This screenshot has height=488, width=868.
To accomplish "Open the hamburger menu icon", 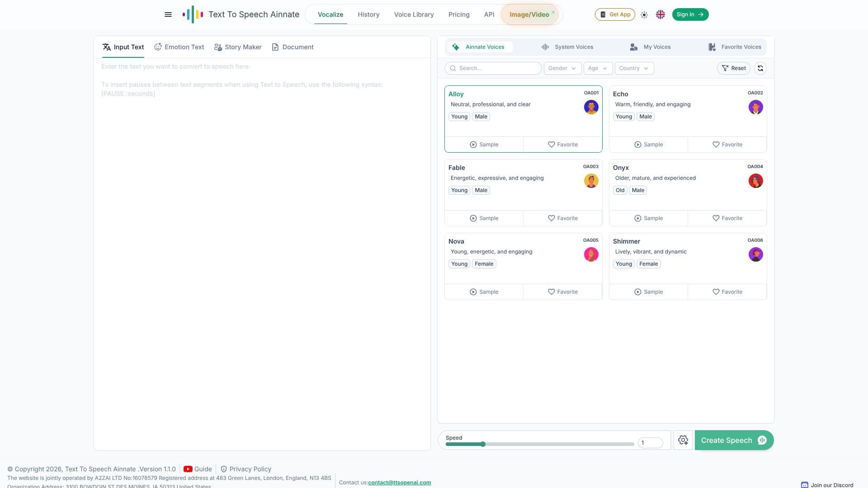I will [x=168, y=14].
